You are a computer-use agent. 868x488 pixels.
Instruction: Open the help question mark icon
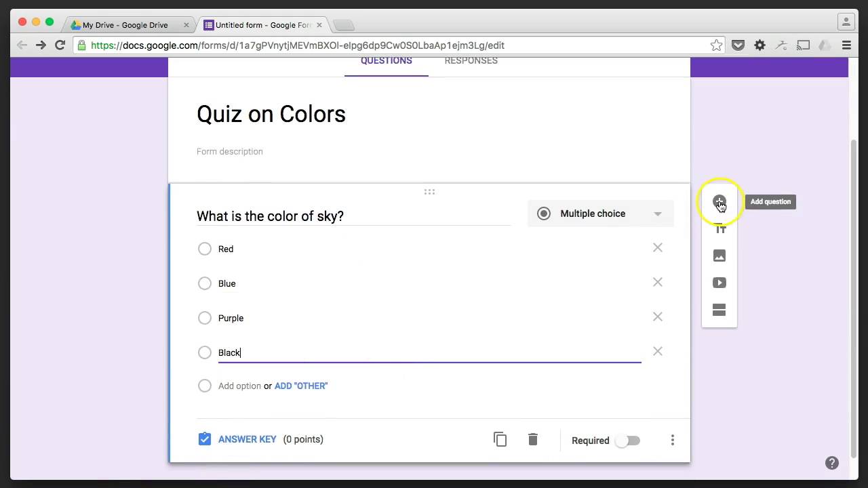pyautogui.click(x=832, y=463)
